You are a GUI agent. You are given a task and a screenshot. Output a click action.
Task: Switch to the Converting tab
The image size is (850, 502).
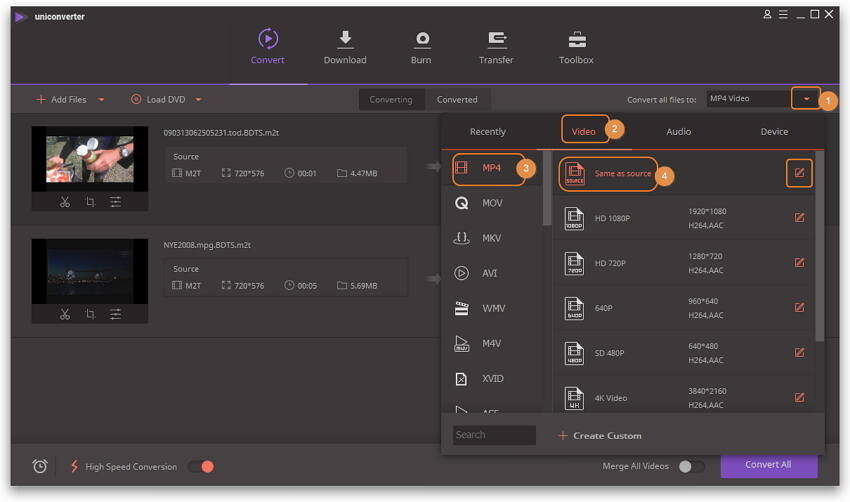click(391, 100)
